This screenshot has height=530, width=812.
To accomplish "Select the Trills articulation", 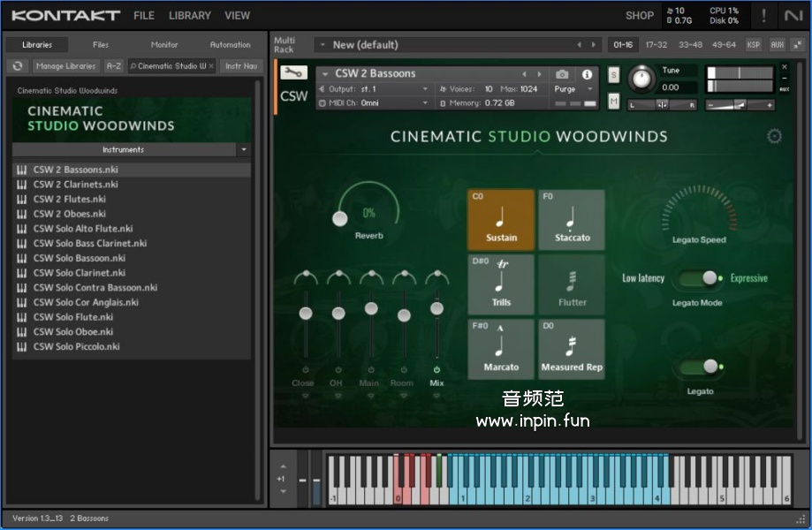I will pos(501,284).
